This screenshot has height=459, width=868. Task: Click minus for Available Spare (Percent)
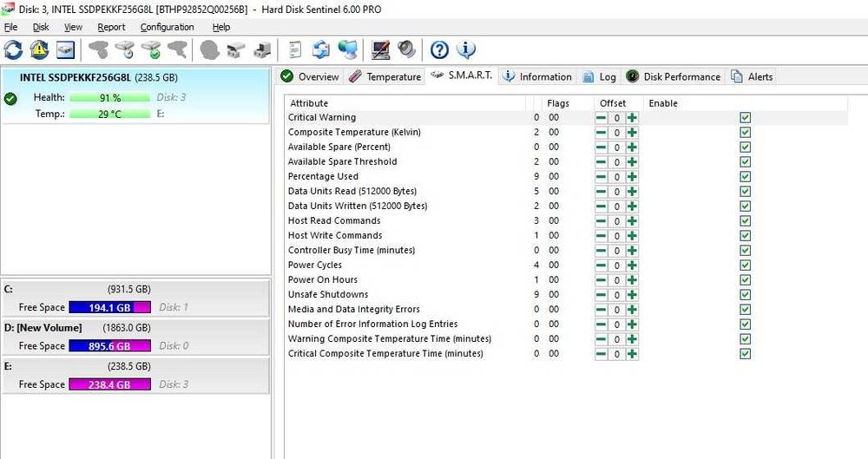click(x=601, y=148)
